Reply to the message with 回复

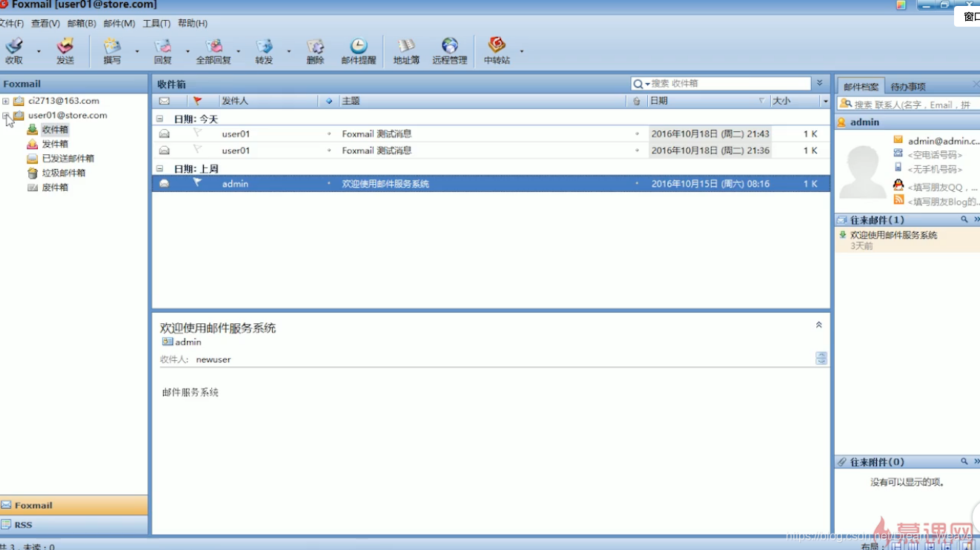162,50
